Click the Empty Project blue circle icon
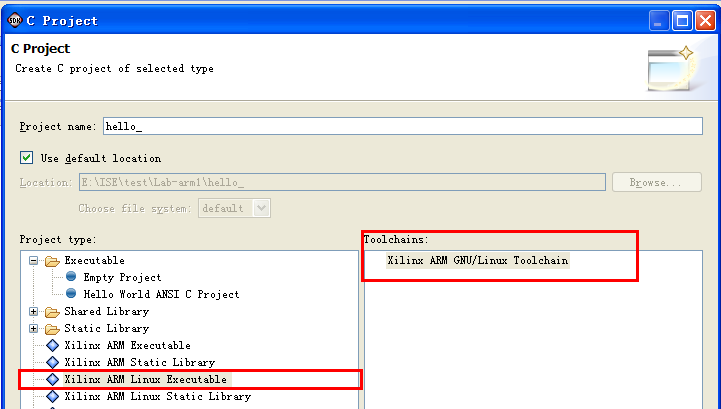Viewport: 721px width, 409px height. (x=71, y=277)
